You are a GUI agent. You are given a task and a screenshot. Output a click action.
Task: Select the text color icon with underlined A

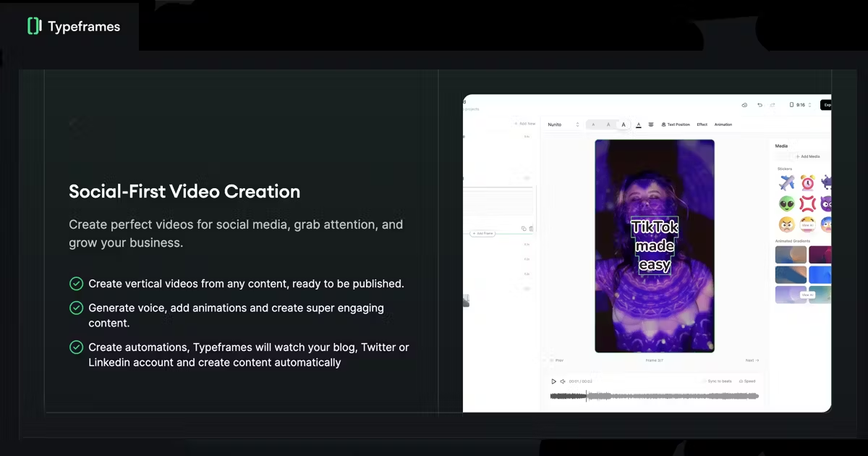(x=639, y=124)
